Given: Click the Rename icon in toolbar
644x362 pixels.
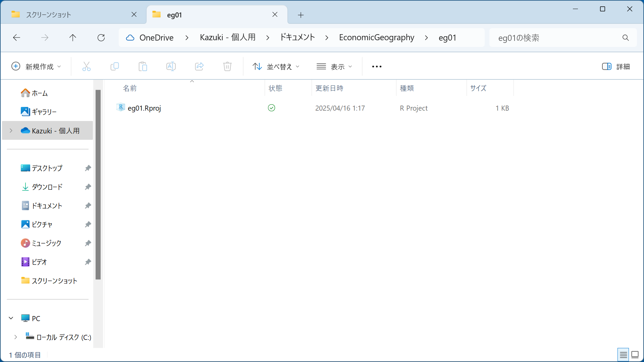Looking at the screenshot, I should (x=171, y=66).
